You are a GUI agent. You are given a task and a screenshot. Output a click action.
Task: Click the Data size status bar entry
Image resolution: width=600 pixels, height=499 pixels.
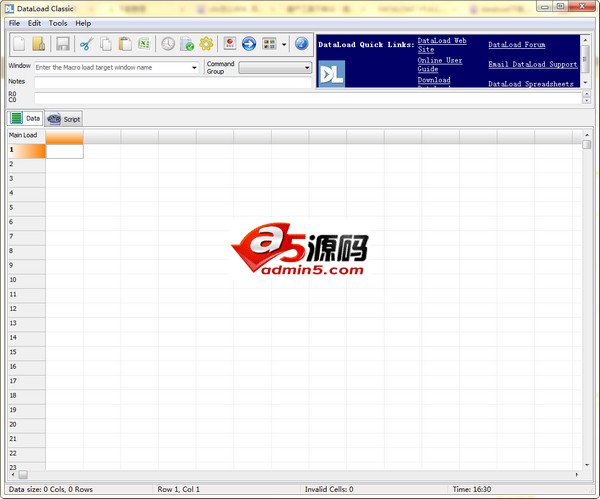51,489
